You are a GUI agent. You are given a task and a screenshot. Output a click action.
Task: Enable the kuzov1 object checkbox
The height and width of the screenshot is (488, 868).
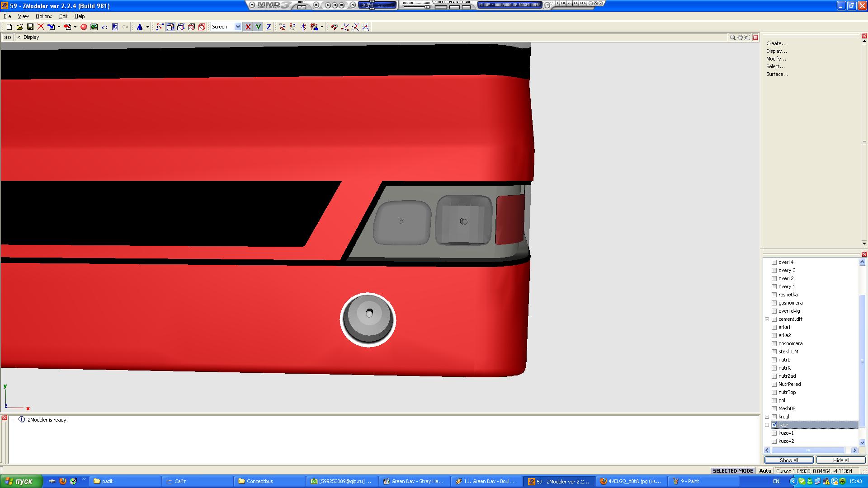click(774, 433)
